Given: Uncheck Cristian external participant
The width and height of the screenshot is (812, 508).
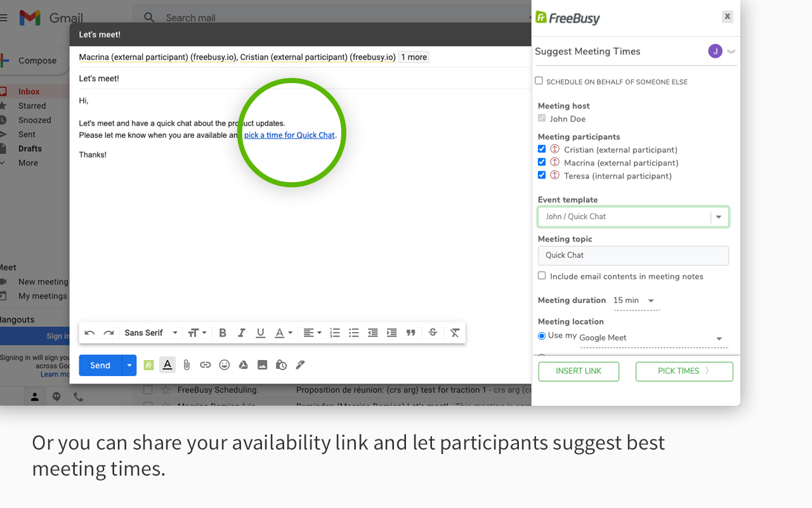Looking at the screenshot, I should click(x=542, y=149).
